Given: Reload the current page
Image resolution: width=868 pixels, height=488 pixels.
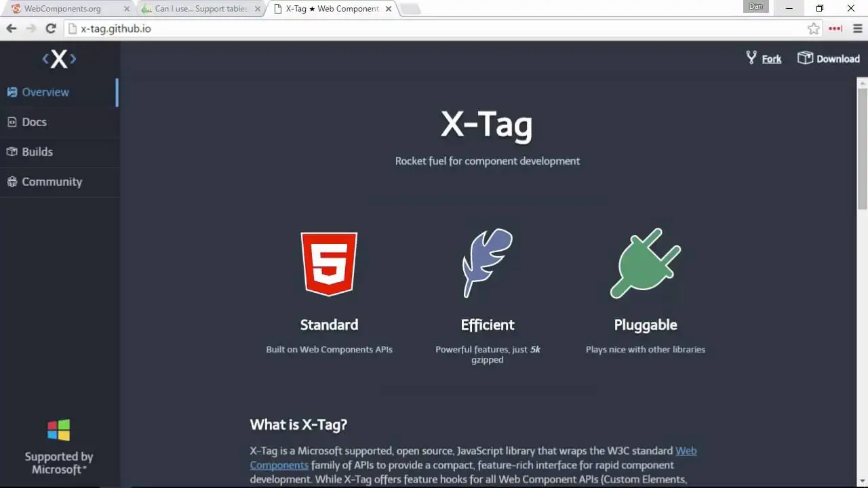Looking at the screenshot, I should coord(51,28).
